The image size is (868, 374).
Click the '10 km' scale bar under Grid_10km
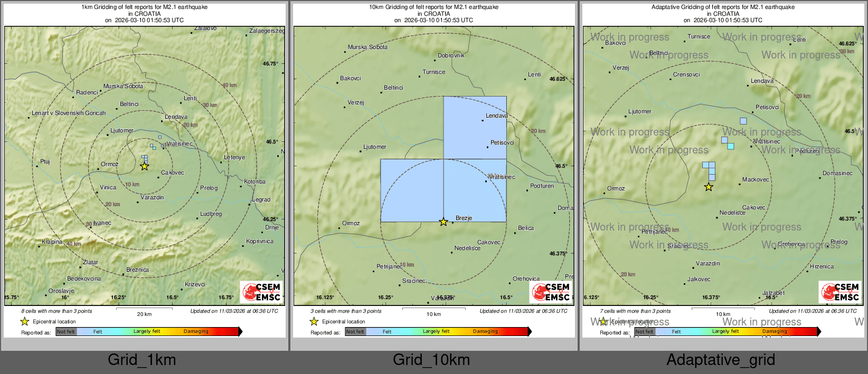[434, 311]
